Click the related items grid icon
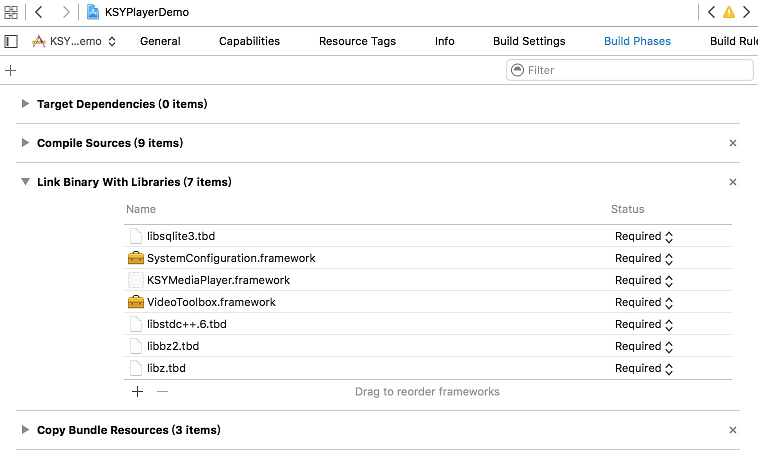 click(11, 12)
